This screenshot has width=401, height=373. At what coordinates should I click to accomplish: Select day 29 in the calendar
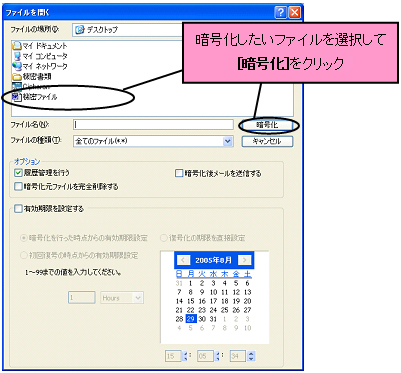tap(191, 319)
